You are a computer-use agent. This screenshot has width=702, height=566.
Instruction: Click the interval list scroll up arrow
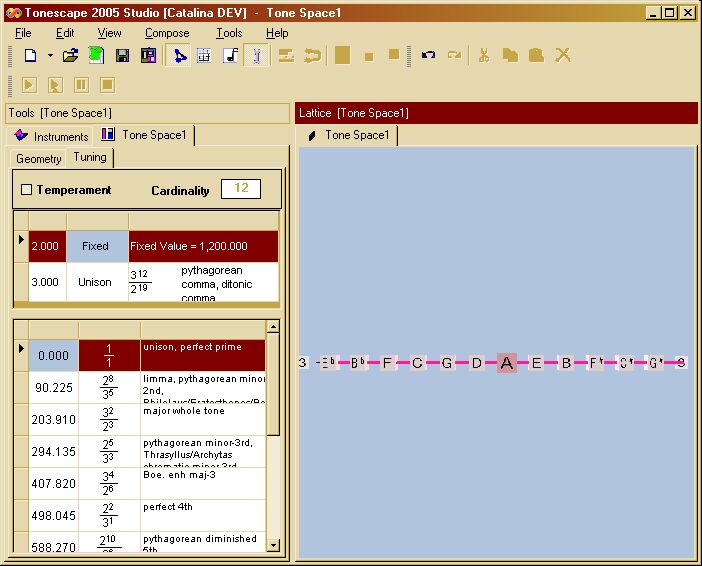[x=273, y=326]
